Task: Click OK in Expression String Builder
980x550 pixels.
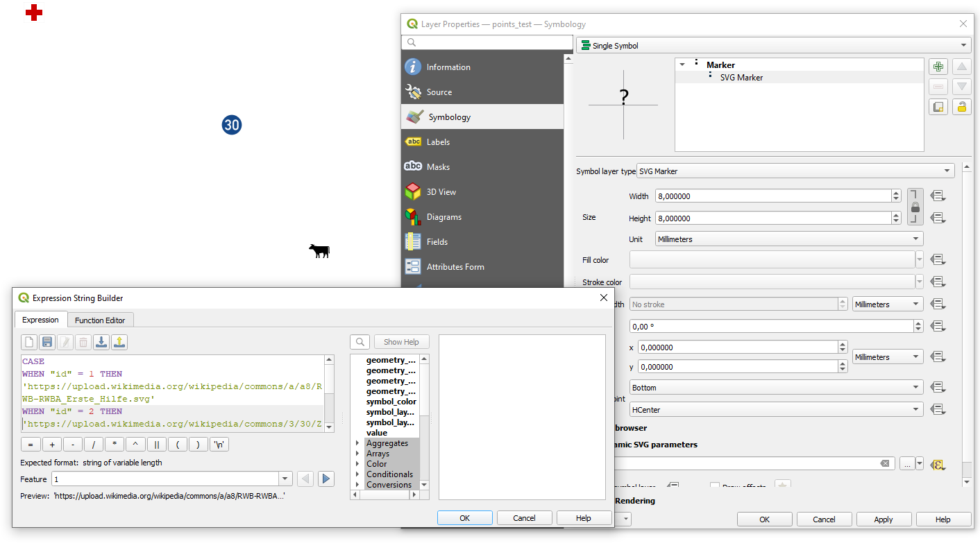Action: [x=465, y=518]
